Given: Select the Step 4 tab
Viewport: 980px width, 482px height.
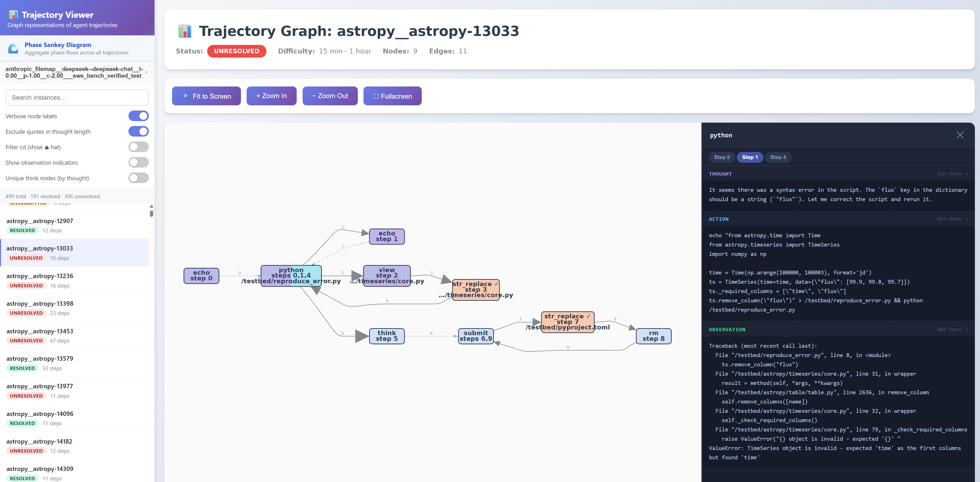Looking at the screenshot, I should (777, 157).
